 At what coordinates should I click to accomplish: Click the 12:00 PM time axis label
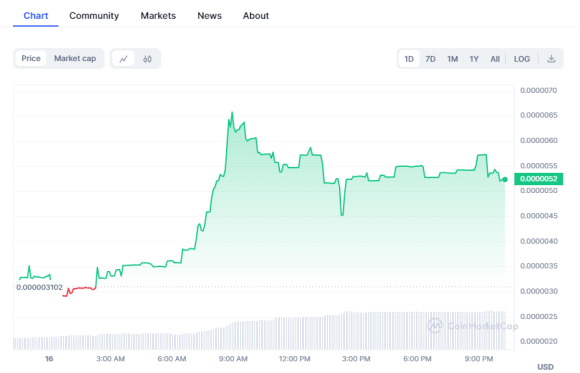coord(294,359)
